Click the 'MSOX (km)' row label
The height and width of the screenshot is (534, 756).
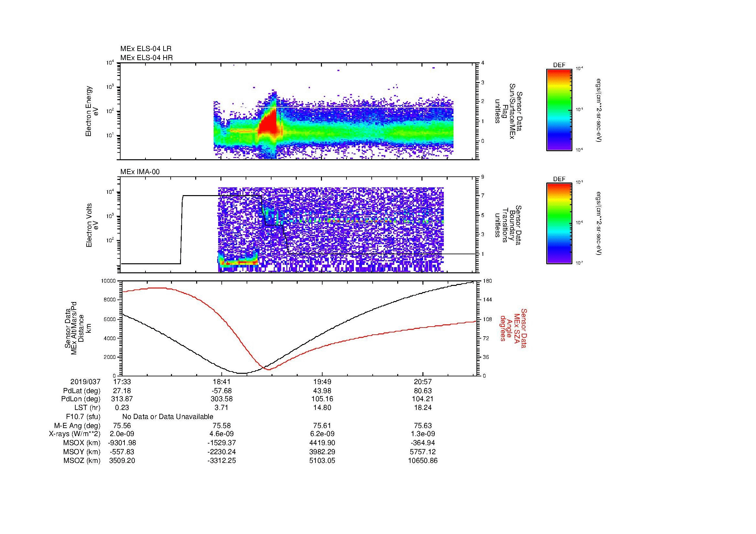pos(82,443)
